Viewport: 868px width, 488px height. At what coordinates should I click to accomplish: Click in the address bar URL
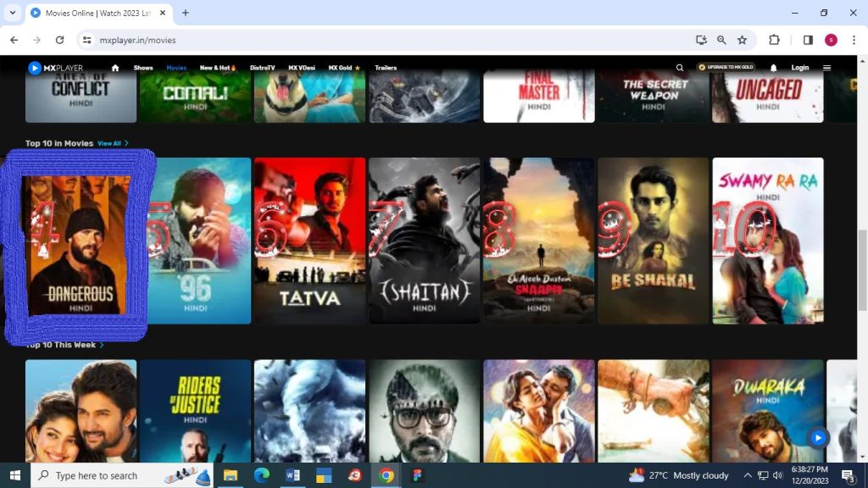(138, 40)
